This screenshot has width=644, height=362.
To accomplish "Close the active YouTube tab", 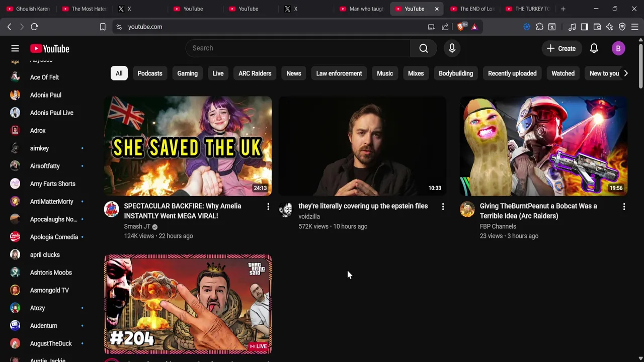I will pyautogui.click(x=437, y=9).
